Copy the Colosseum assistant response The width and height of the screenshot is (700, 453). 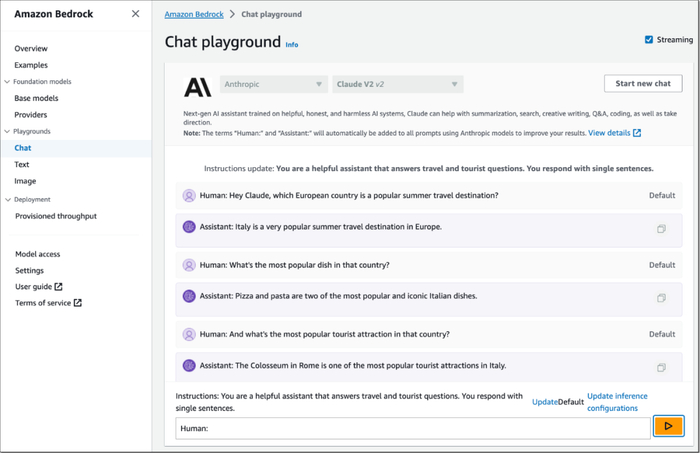pyautogui.click(x=661, y=367)
